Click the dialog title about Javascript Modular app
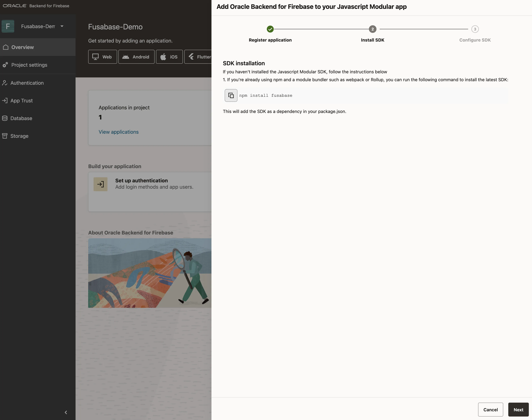 click(312, 7)
